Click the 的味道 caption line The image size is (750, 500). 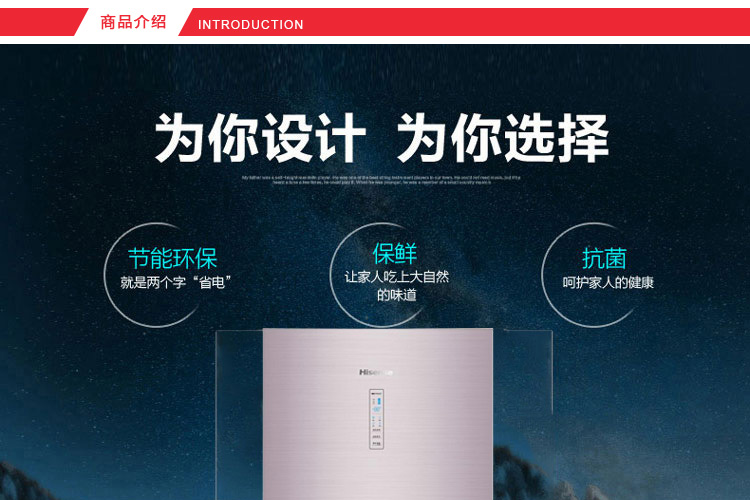click(x=397, y=295)
